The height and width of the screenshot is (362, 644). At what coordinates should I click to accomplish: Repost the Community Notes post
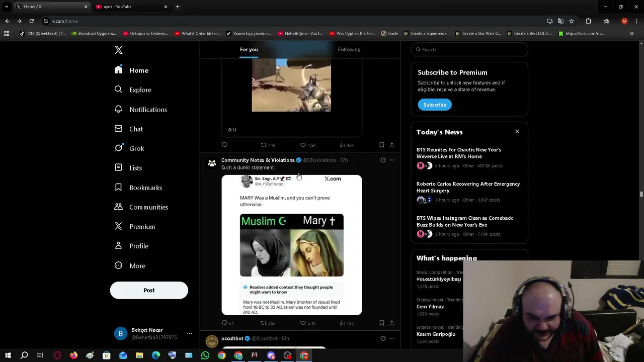point(268,323)
